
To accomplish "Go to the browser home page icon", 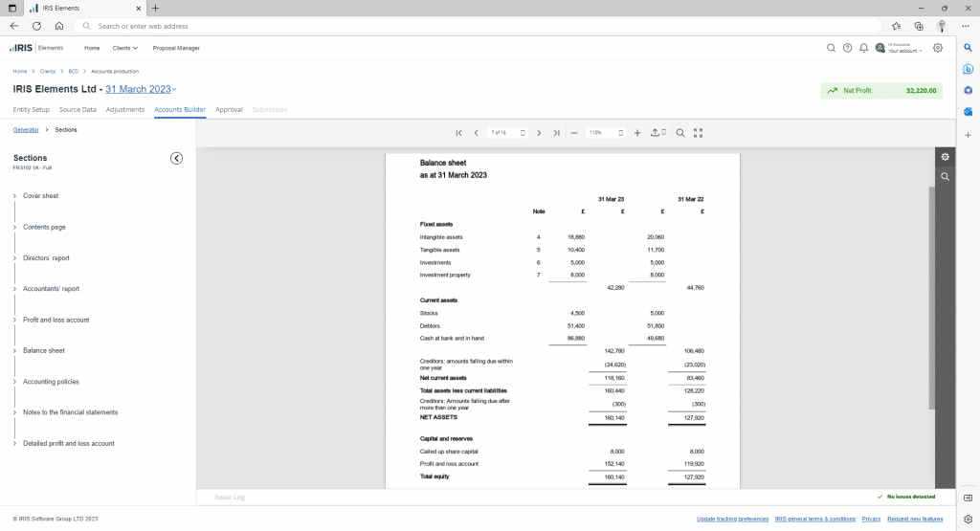I will [59, 26].
